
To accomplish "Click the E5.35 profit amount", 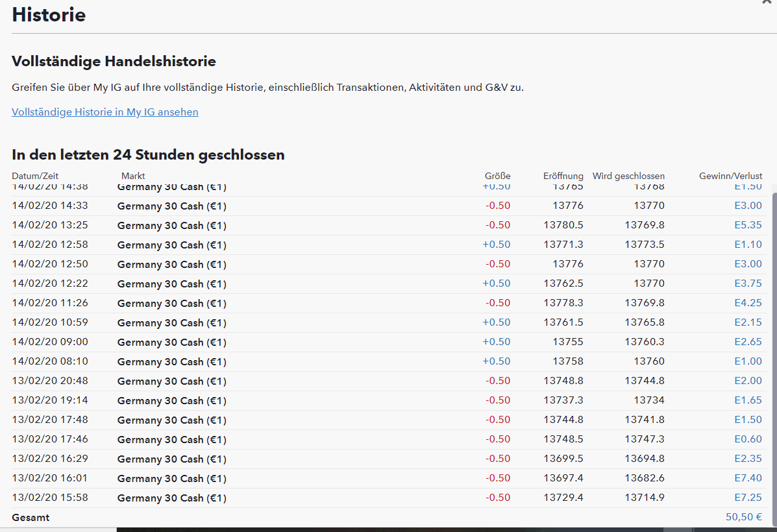I will [748, 225].
